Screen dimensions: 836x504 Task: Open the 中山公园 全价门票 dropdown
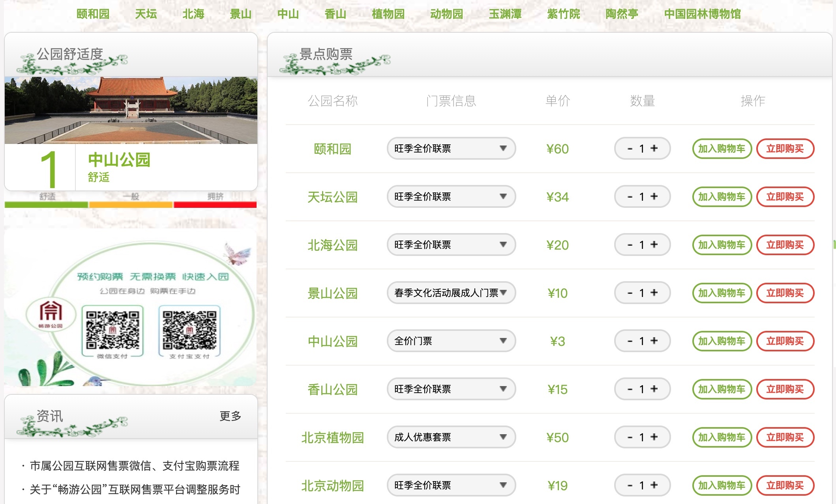click(x=451, y=341)
